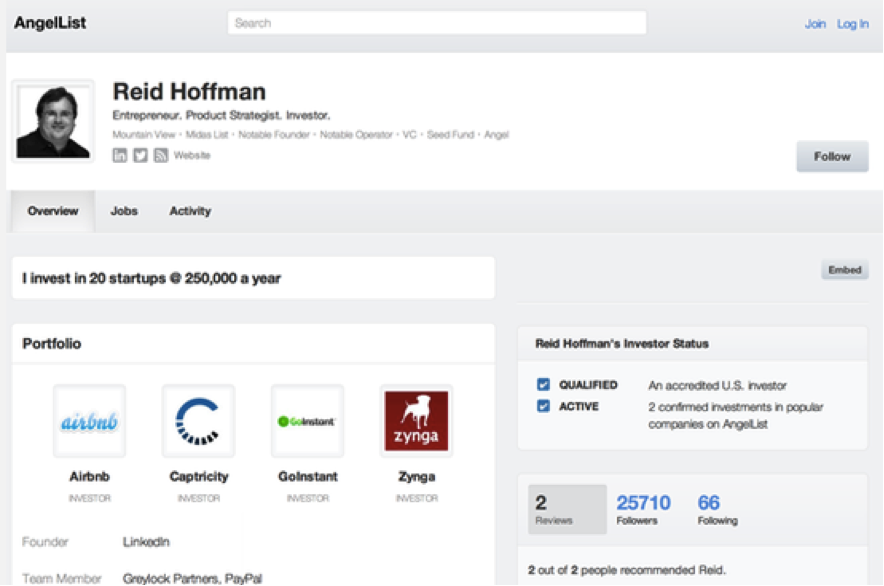This screenshot has width=884, height=586.
Task: Click 'An accredited U.S. investor' text
Action: (717, 386)
